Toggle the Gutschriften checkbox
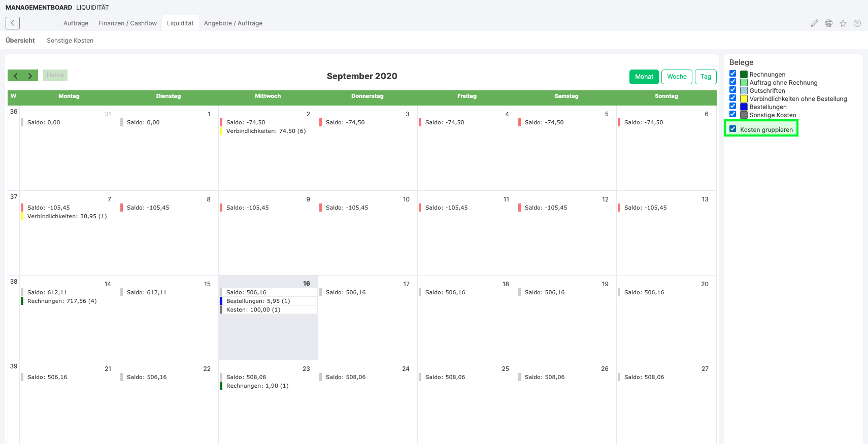Screen dimensions: 868x444 (732, 90)
